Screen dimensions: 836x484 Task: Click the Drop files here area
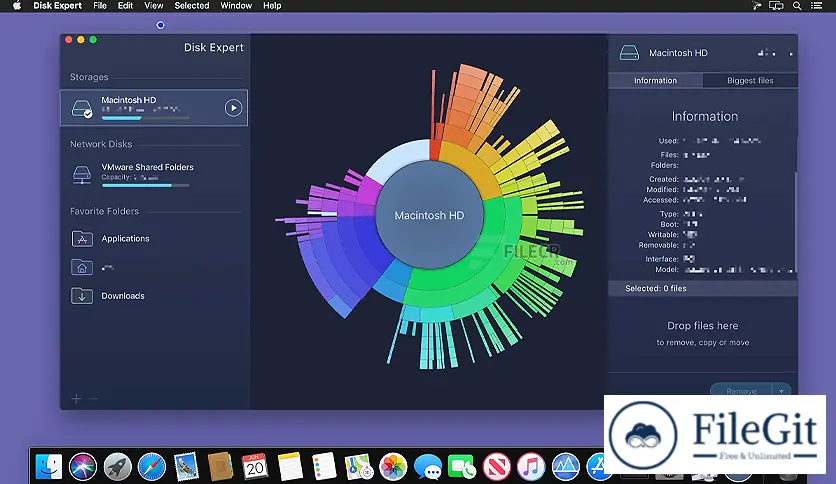pos(703,333)
